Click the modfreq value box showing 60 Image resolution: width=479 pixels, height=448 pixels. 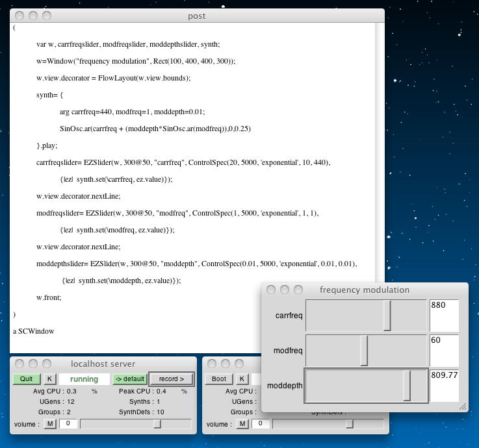coord(444,351)
